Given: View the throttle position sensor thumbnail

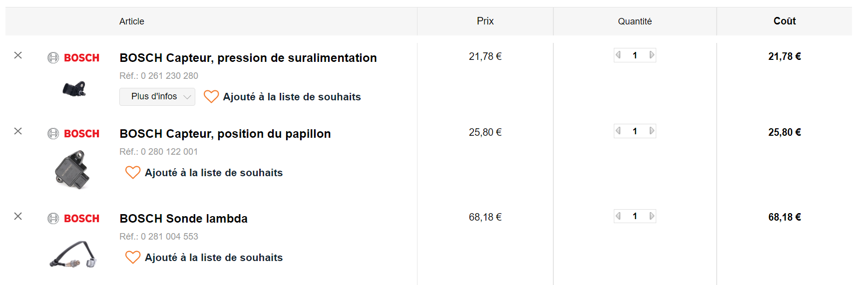Looking at the screenshot, I should [72, 170].
